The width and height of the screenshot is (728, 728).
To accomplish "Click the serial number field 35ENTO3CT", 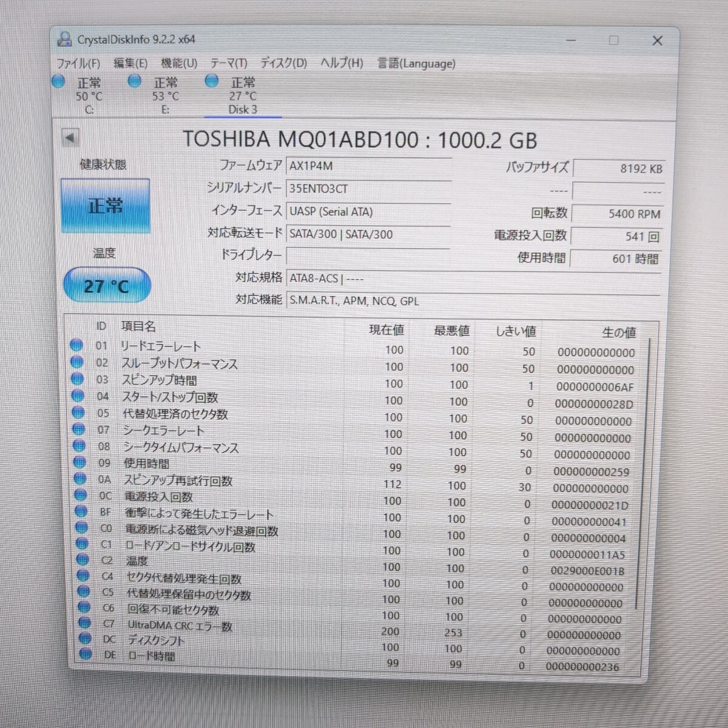I will [368, 188].
